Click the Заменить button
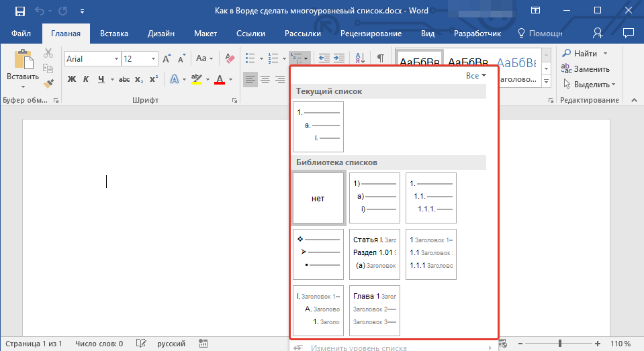 (x=586, y=69)
